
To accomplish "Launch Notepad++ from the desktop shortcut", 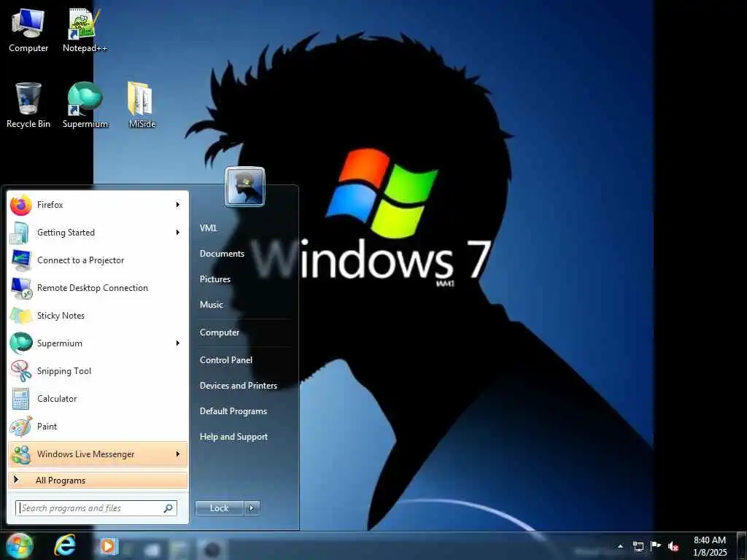I will (x=85, y=30).
